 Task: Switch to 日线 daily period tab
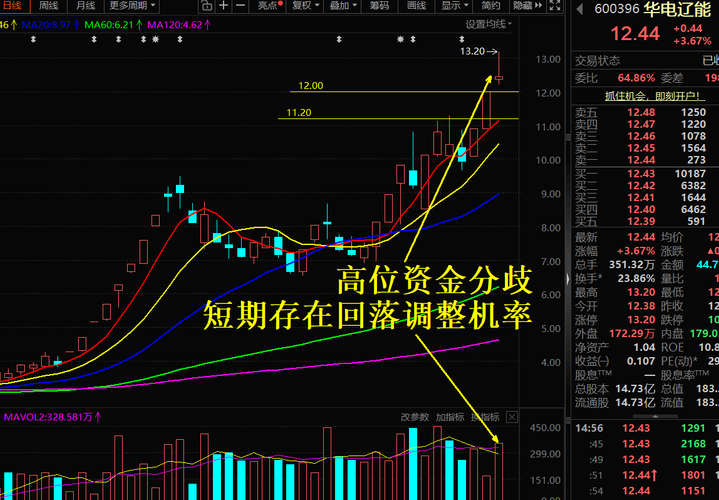tap(13, 6)
